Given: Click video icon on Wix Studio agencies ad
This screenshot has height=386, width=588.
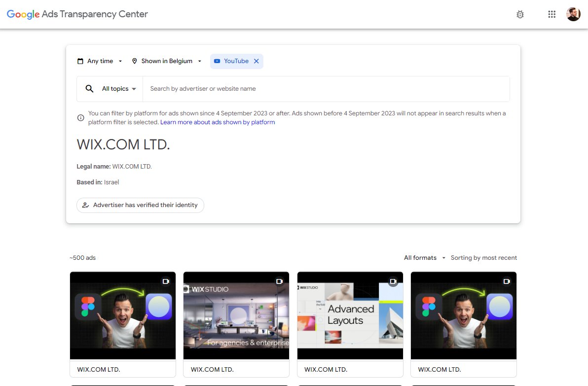Looking at the screenshot, I should tap(279, 281).
